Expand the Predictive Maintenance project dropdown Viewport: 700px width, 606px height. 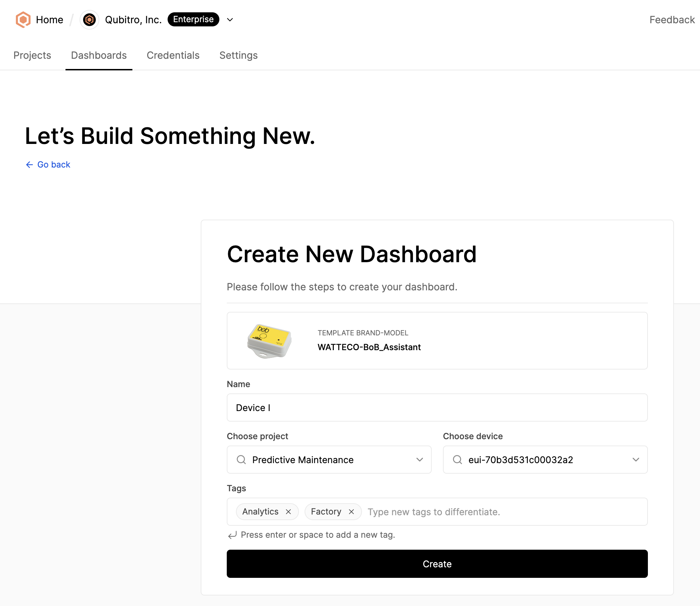419,460
